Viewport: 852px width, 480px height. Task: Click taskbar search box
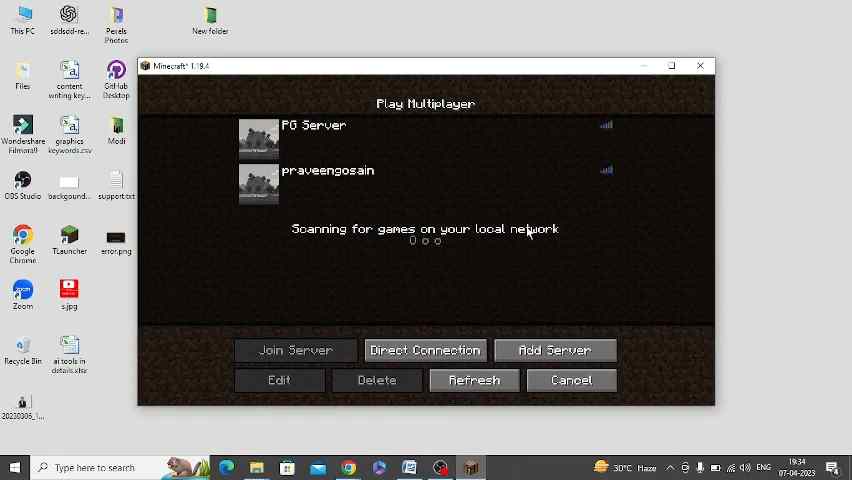(x=120, y=467)
